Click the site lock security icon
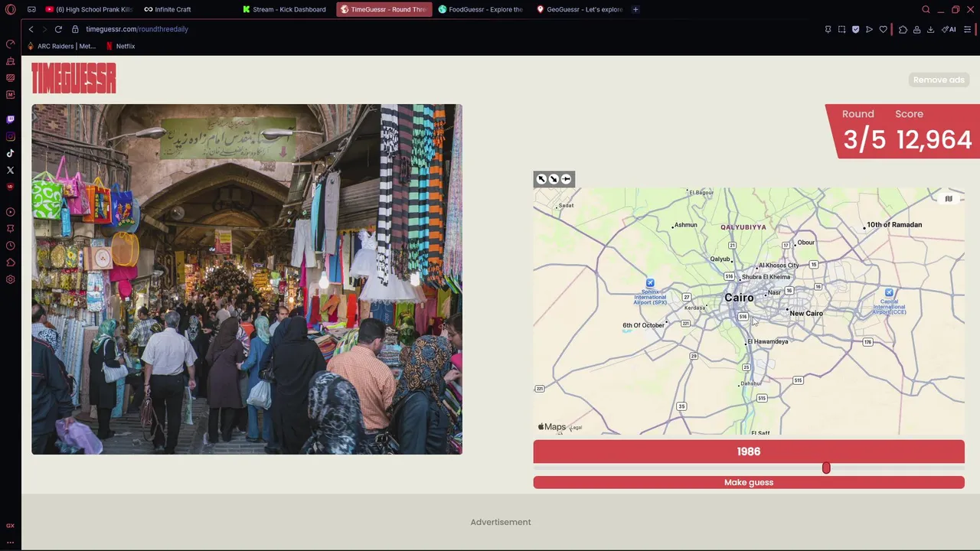The image size is (980, 551). (x=75, y=29)
